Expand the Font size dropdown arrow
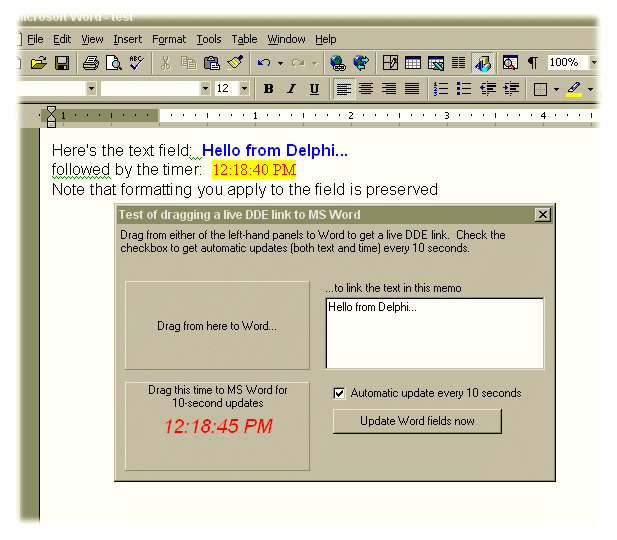Image resolution: width=617 pixels, height=540 pixels. (244, 89)
